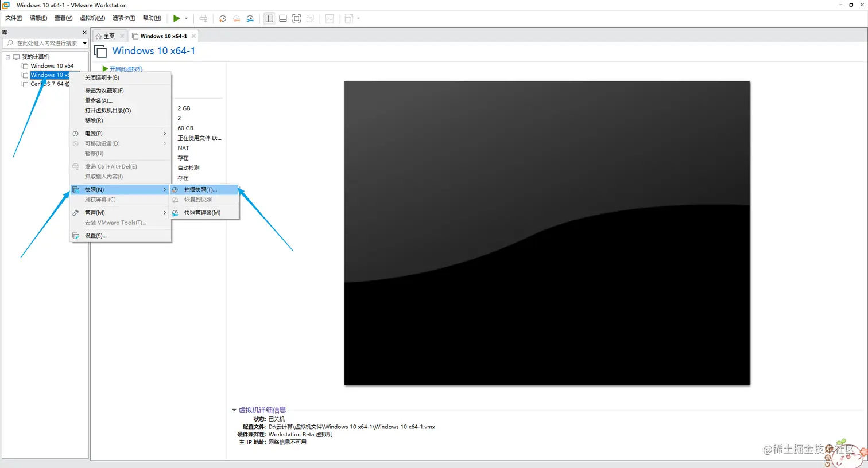Click the 网络信息不可用 IP address text
The width and height of the screenshot is (868, 468).
pos(288,442)
